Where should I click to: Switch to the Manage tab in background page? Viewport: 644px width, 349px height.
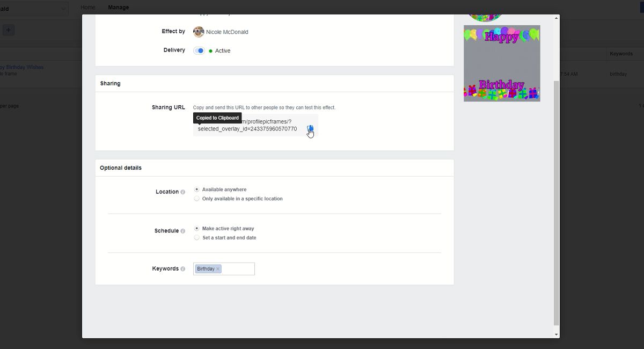(x=119, y=8)
